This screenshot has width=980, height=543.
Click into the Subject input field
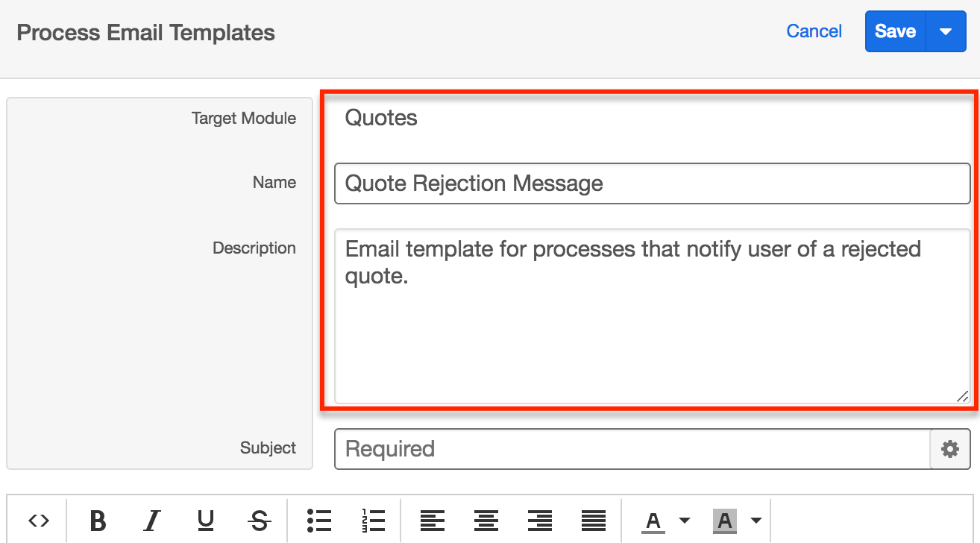[632, 449]
